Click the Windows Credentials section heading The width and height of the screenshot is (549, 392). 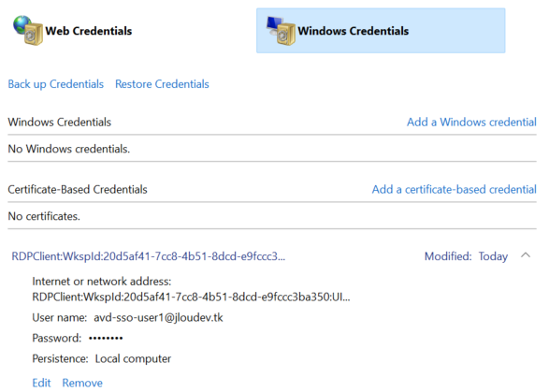pos(60,122)
